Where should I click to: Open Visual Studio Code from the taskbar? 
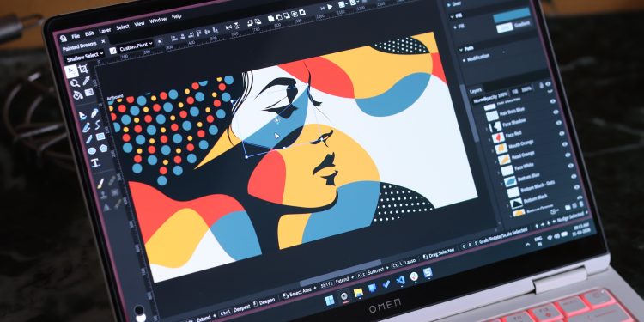400,281
